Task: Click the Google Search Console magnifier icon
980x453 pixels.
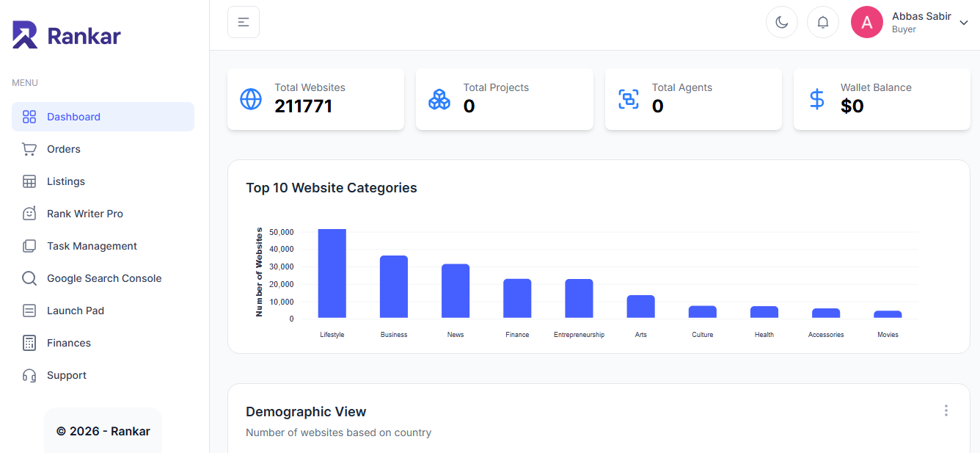Action: pyautogui.click(x=29, y=278)
